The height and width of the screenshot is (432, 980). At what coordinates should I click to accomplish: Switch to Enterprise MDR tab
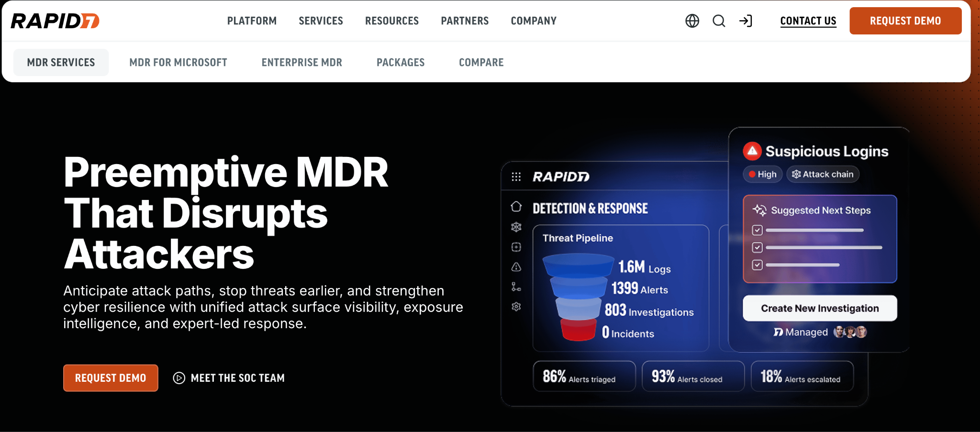(x=301, y=62)
